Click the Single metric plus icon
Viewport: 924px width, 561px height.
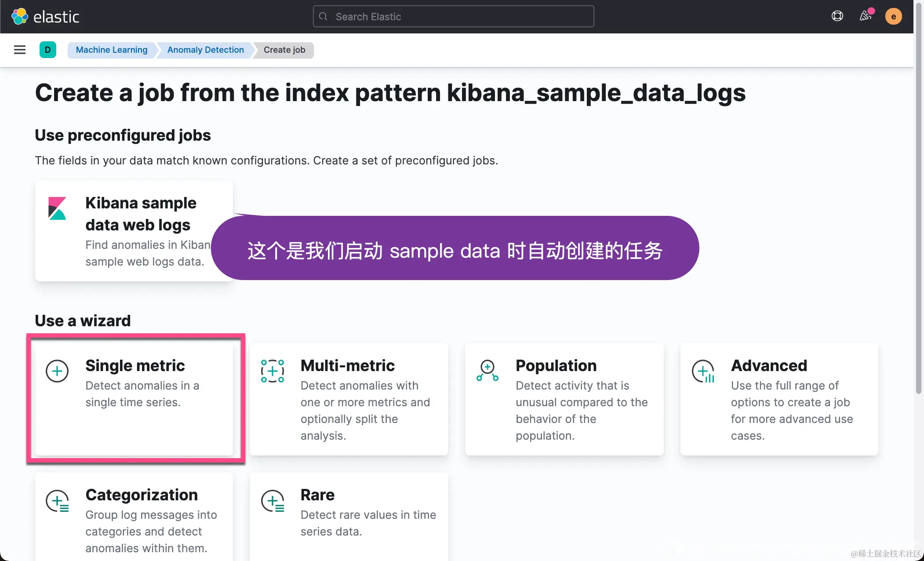pos(57,371)
